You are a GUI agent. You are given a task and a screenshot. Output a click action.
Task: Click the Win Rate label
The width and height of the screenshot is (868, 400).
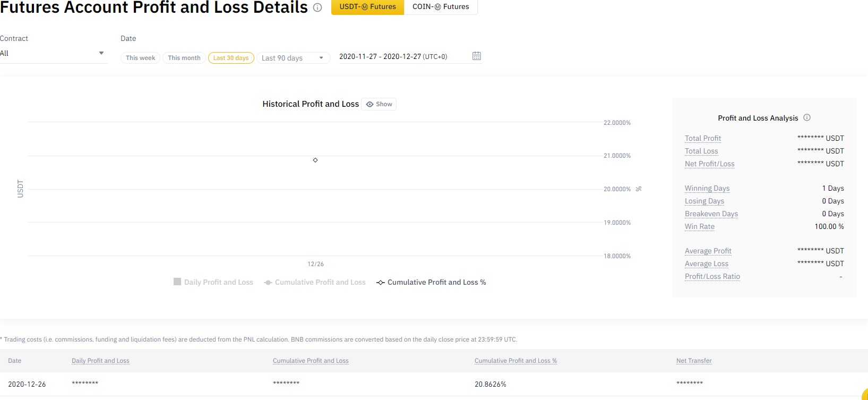pos(700,226)
